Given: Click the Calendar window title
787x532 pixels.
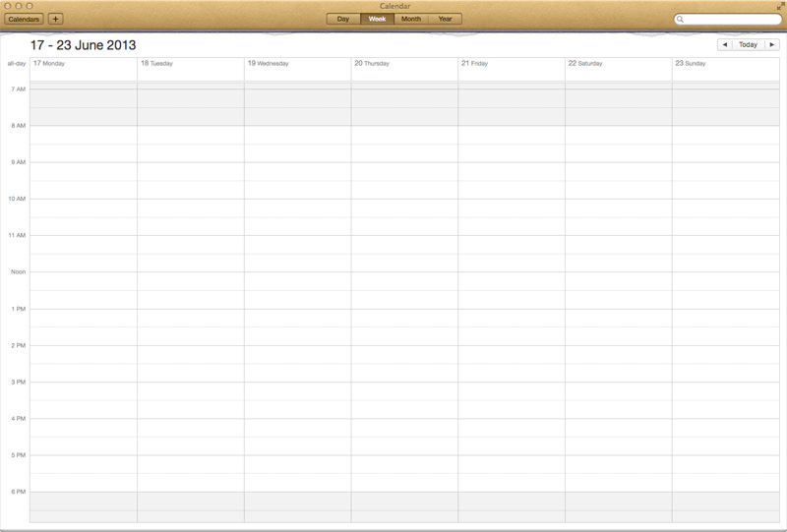Looking at the screenshot, I should (x=394, y=6).
